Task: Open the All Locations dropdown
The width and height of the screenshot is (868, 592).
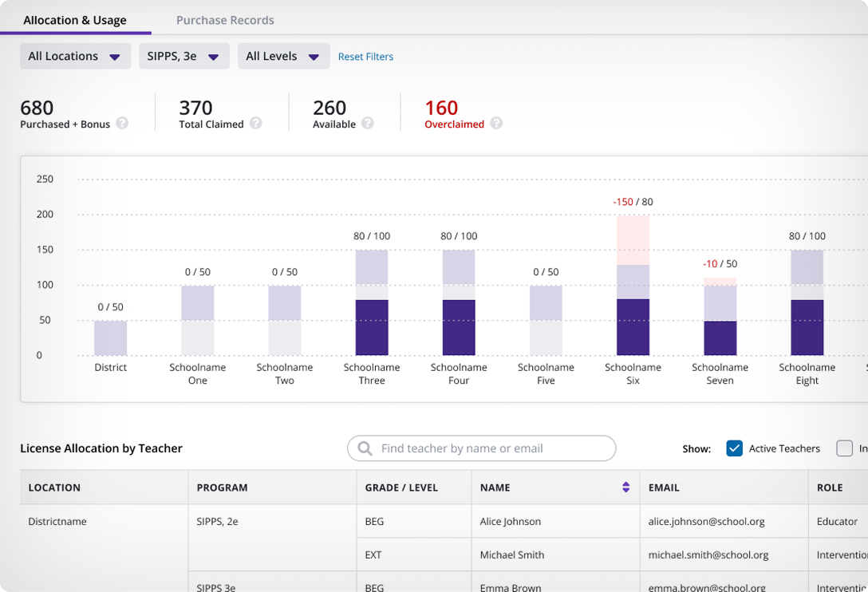Action: coord(75,56)
